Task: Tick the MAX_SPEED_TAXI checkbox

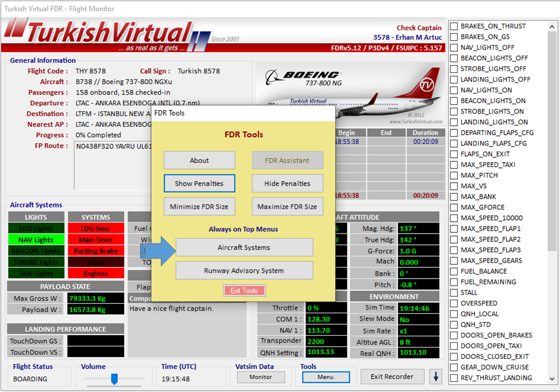Action: pyautogui.click(x=454, y=165)
